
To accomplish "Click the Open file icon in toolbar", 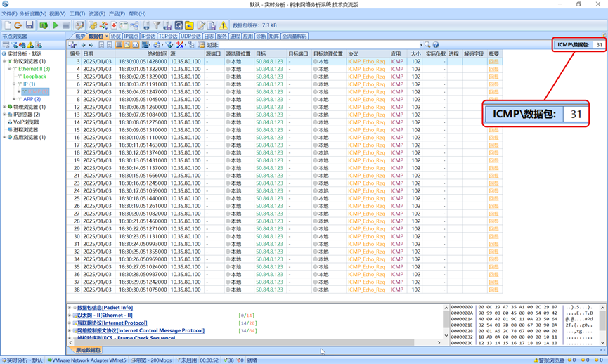I will coord(18,25).
